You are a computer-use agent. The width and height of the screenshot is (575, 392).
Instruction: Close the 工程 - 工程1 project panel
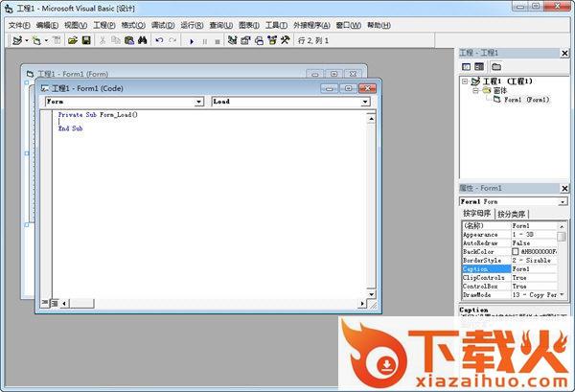[x=564, y=53]
